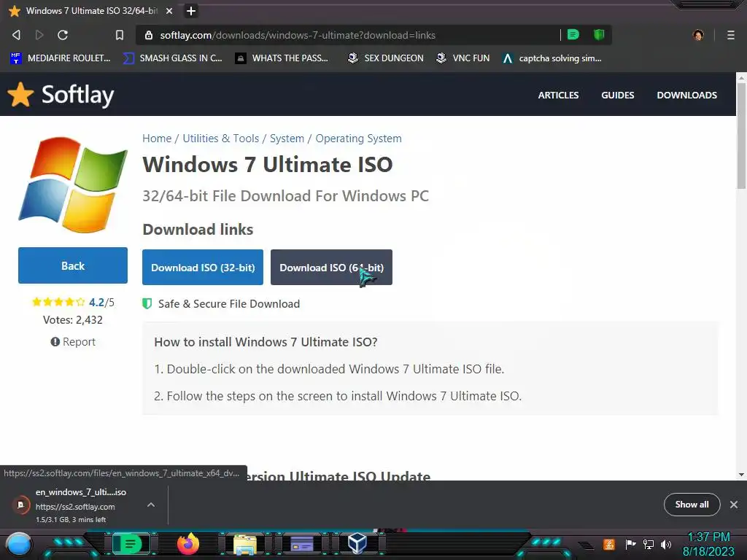
Task: Click the star rating stars
Action: coord(58,302)
